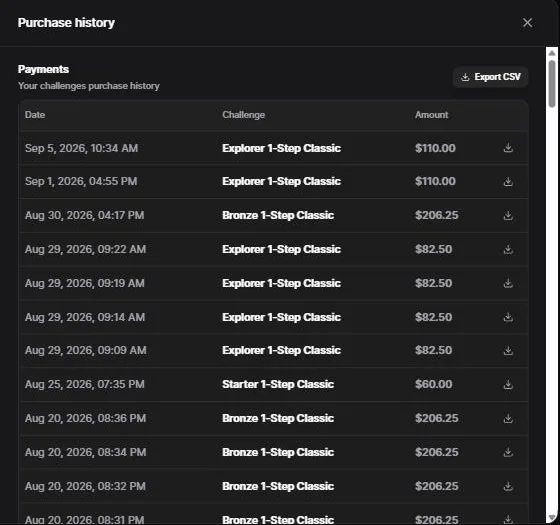Select the date Aug 30, 2026, 04:17 PM
The image size is (560, 525).
85,215
